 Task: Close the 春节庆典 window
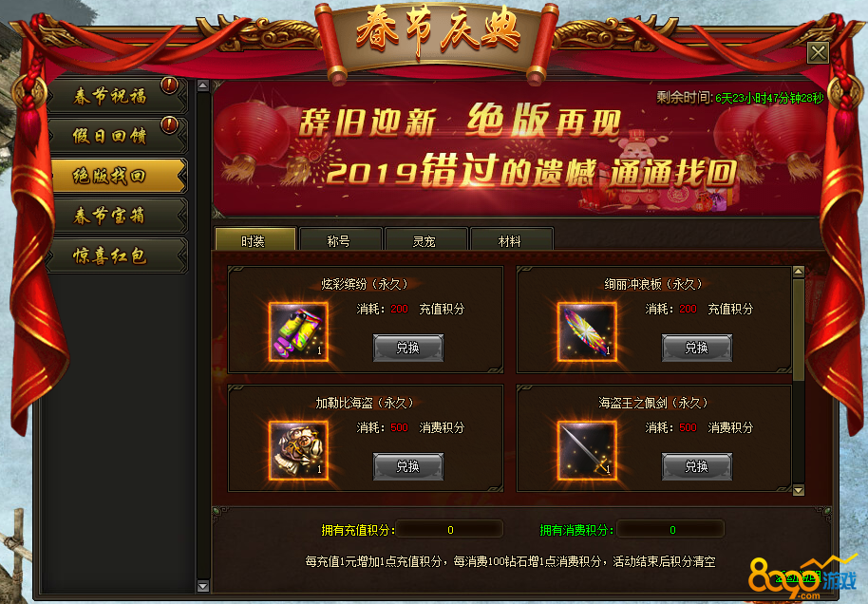(818, 53)
